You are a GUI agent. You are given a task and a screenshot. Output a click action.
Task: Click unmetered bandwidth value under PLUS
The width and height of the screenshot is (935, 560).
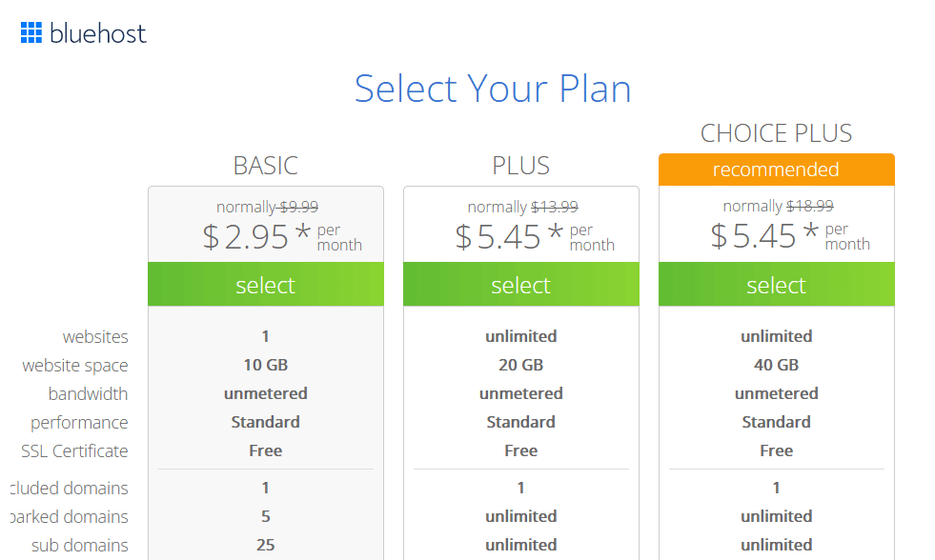[x=520, y=393]
